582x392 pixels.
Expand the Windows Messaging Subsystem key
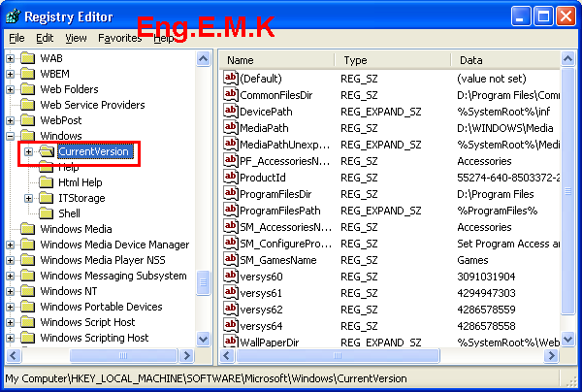point(11,276)
